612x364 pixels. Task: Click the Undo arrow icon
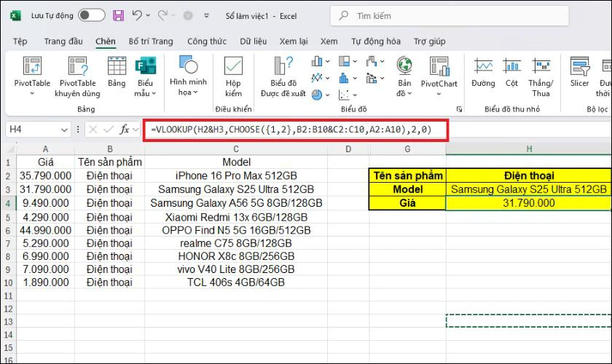click(x=137, y=15)
